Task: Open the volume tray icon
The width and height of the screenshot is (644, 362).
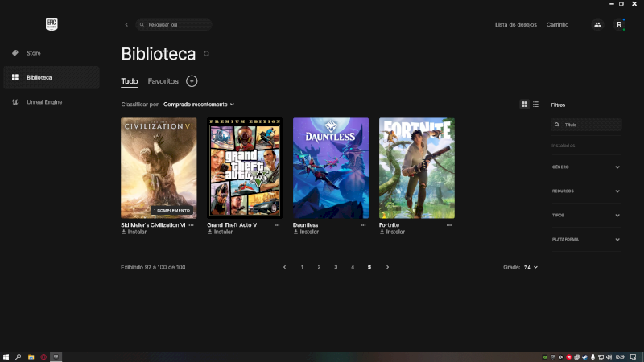Action: click(609, 357)
